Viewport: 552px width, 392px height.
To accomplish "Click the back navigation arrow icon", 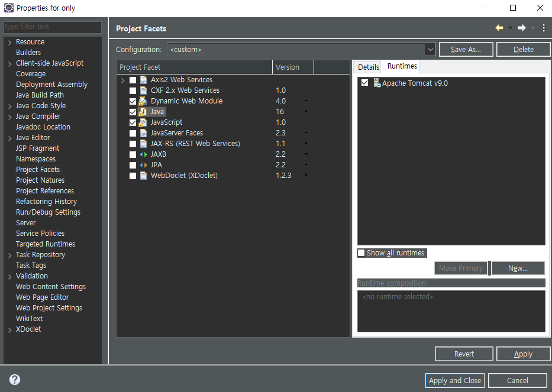I will pyautogui.click(x=499, y=28).
